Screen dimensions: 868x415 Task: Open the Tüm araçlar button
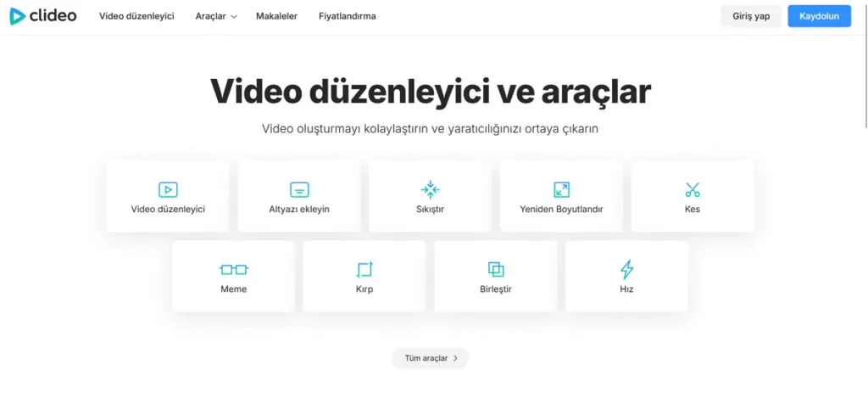pos(430,358)
